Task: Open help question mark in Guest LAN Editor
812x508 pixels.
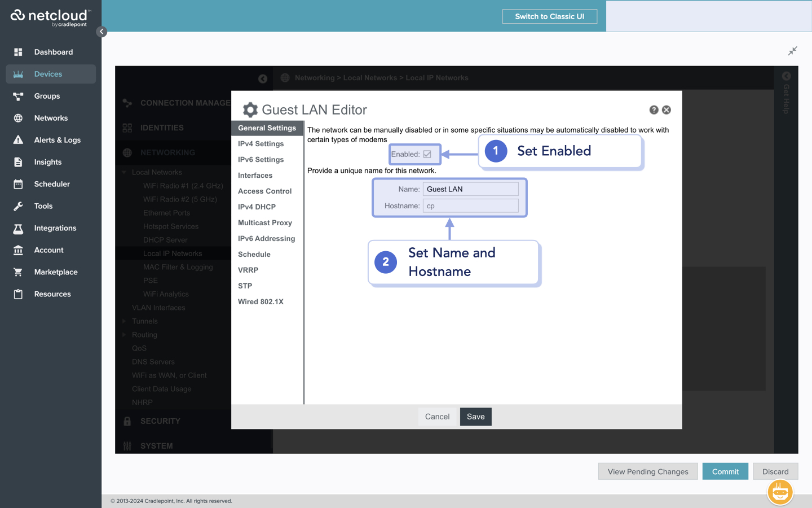Action: point(654,110)
